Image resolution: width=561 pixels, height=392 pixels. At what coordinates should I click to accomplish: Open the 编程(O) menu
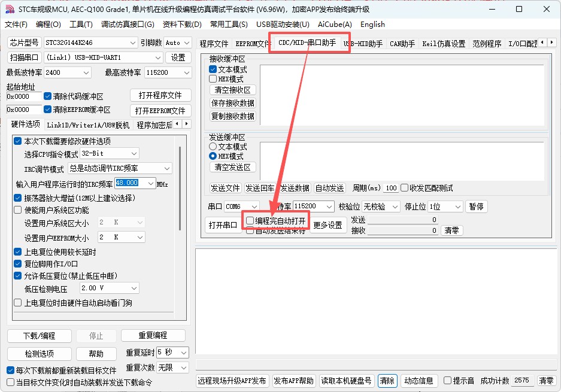(x=48, y=25)
